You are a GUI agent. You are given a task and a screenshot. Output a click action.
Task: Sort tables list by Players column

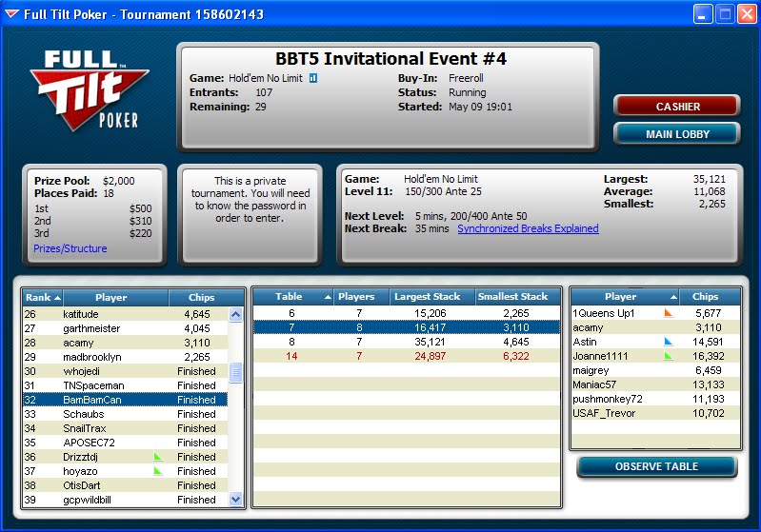coord(361,296)
